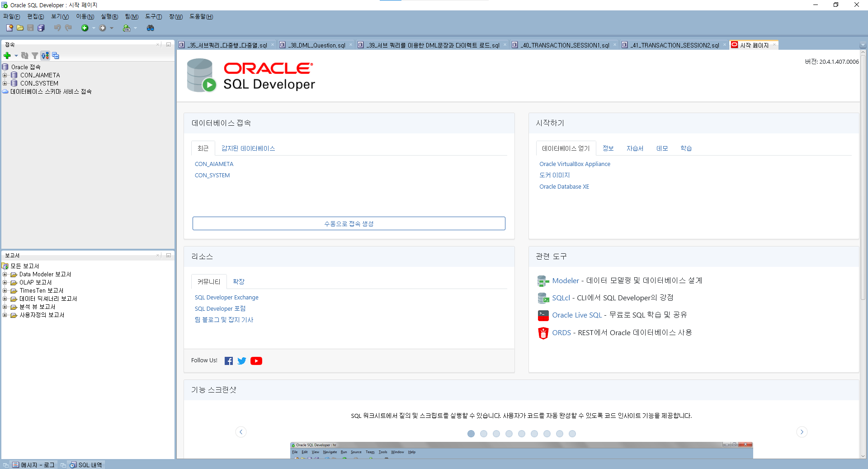868x469 pixels.
Task: Open the SQL 내역 tab in the status bar
Action: click(86, 465)
